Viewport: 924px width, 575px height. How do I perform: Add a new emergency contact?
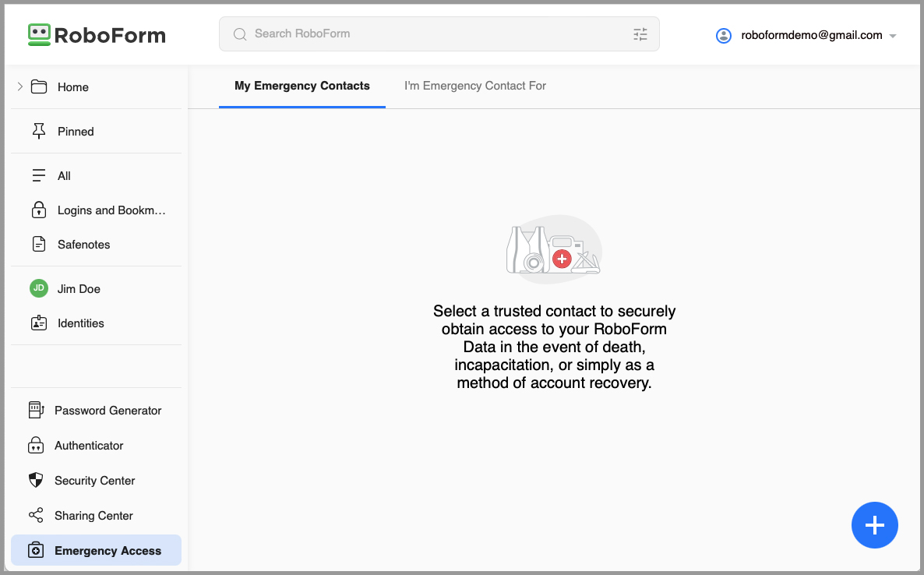click(x=874, y=525)
